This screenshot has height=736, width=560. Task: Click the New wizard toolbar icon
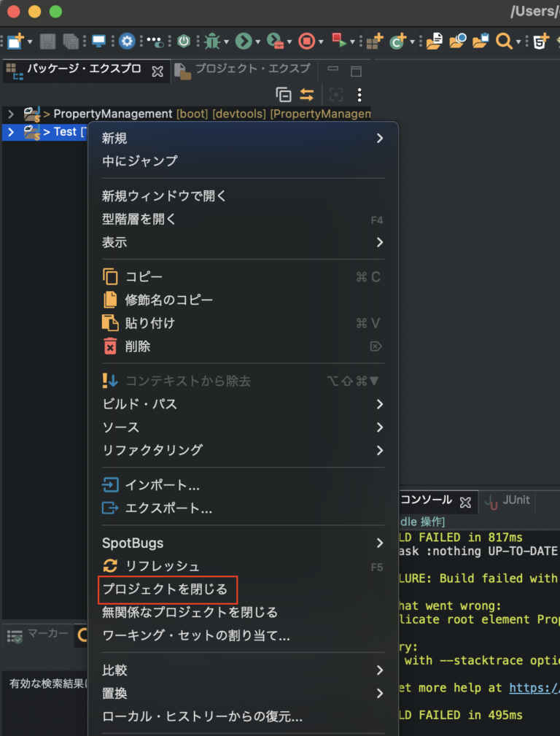click(15, 42)
